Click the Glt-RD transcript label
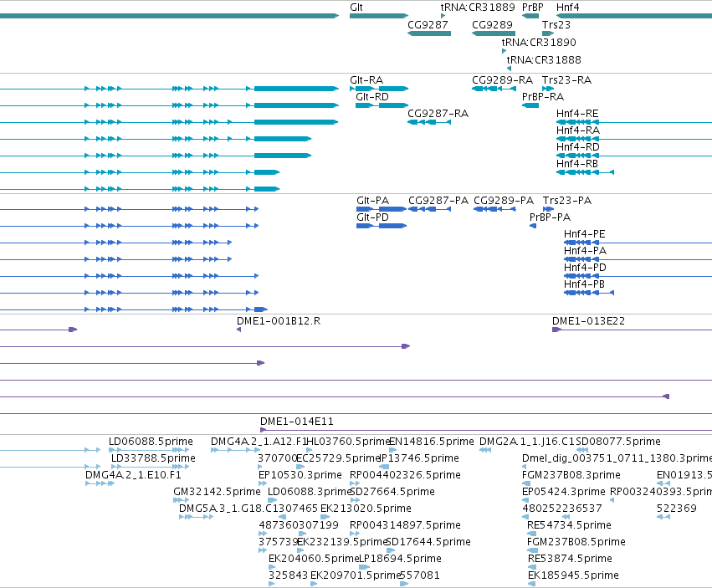The height and width of the screenshot is (588, 712). [x=372, y=97]
